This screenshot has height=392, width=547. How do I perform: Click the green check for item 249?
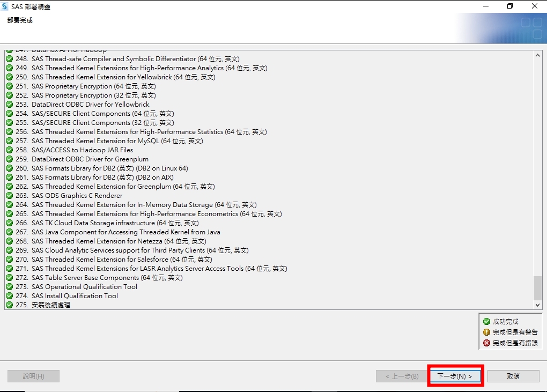point(10,68)
